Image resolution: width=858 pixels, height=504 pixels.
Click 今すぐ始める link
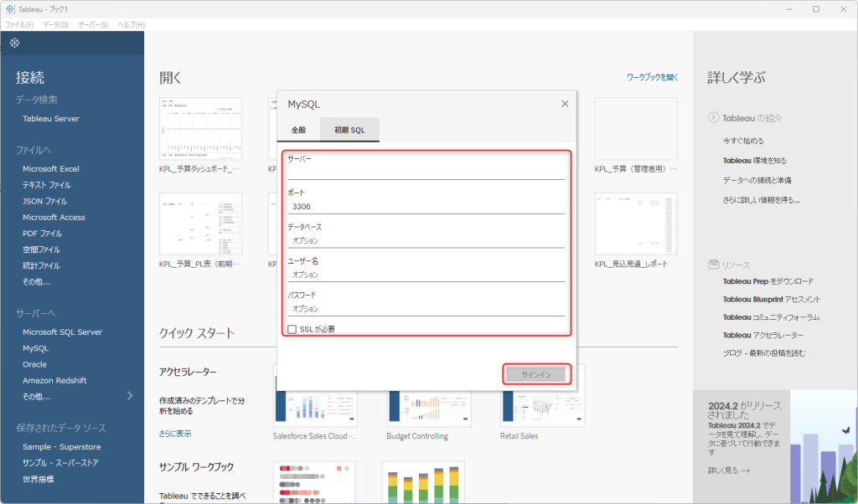click(743, 141)
